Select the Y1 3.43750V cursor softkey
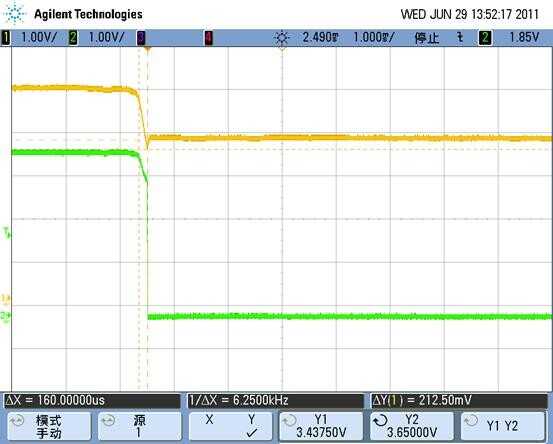Screen dimensions: 553x444 tap(321, 426)
